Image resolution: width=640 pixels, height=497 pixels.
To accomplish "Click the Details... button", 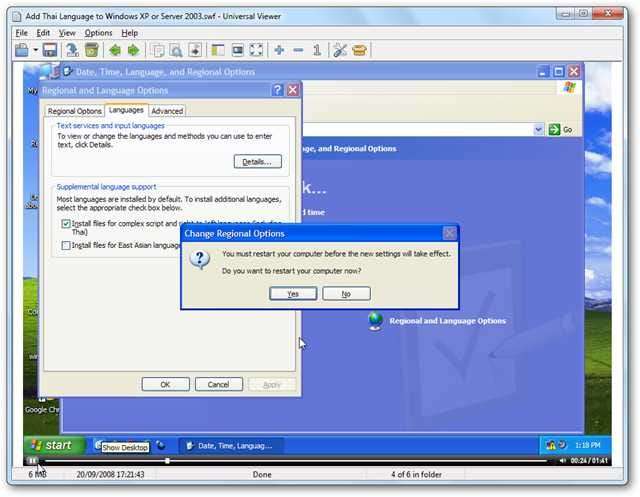I will [258, 162].
